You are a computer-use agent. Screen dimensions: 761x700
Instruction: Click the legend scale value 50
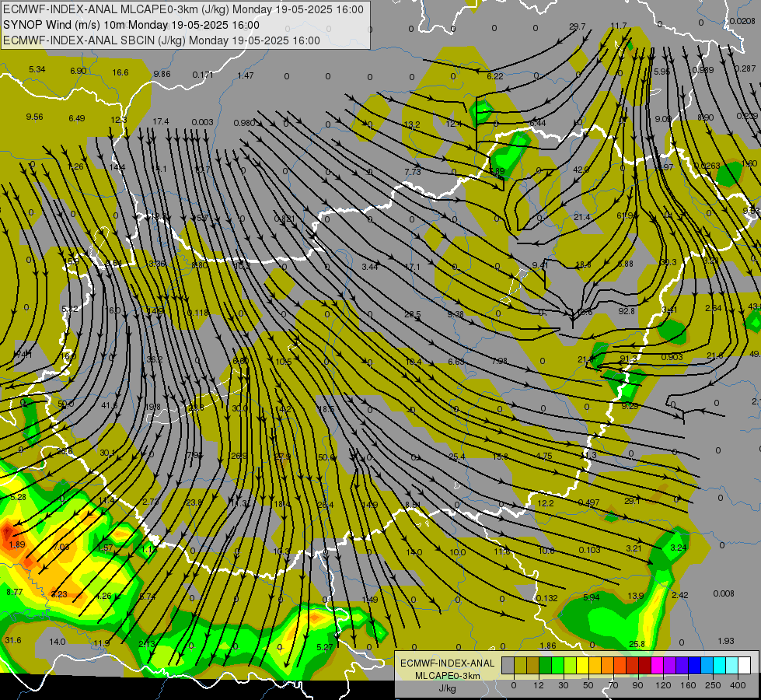tap(588, 685)
